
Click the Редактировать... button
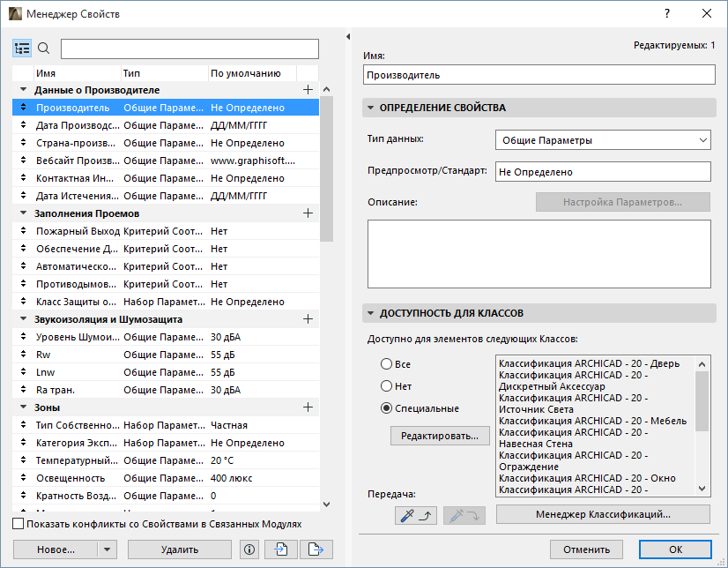click(x=440, y=436)
